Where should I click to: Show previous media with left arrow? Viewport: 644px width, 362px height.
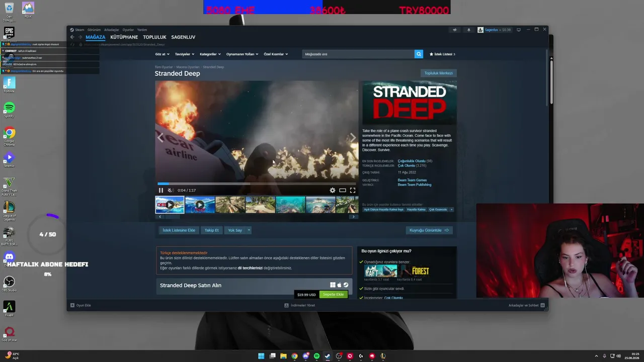(x=160, y=137)
